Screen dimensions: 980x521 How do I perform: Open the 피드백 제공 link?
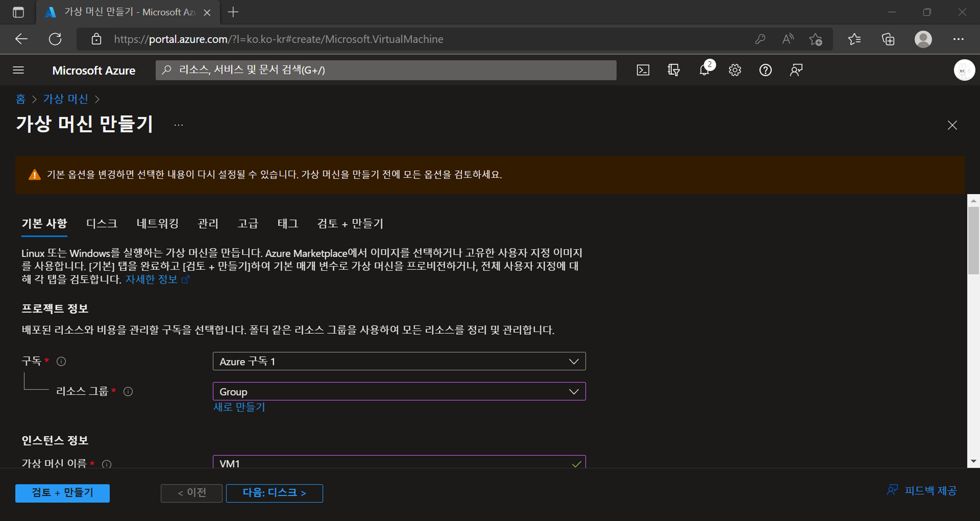[x=922, y=491]
